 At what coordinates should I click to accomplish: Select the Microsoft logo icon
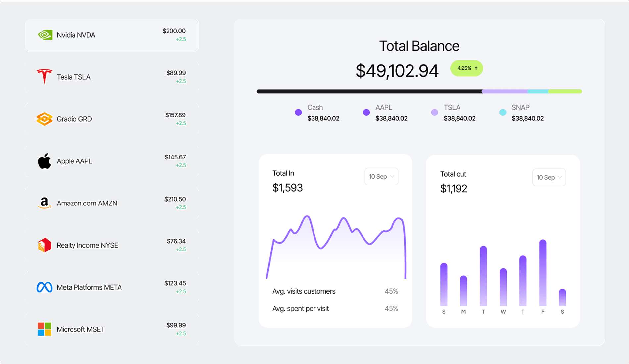(44, 329)
